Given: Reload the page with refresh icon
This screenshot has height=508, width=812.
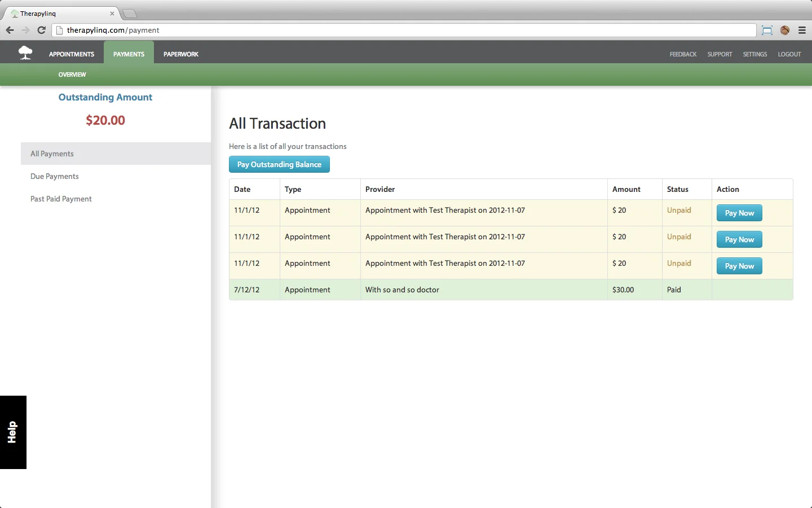Looking at the screenshot, I should 41,30.
